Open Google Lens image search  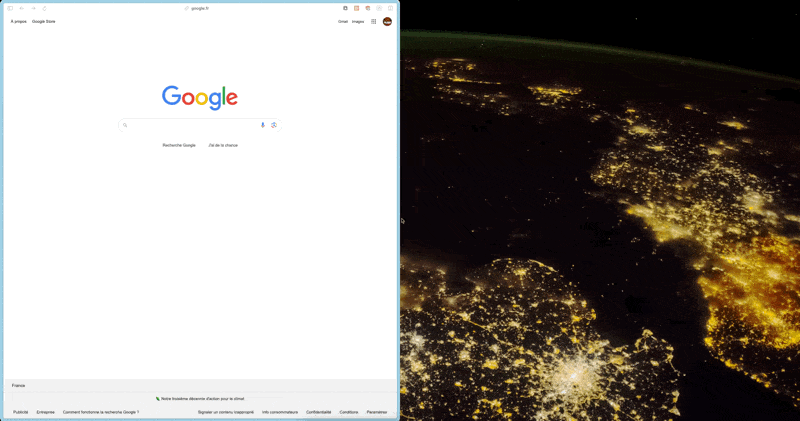[x=274, y=125]
